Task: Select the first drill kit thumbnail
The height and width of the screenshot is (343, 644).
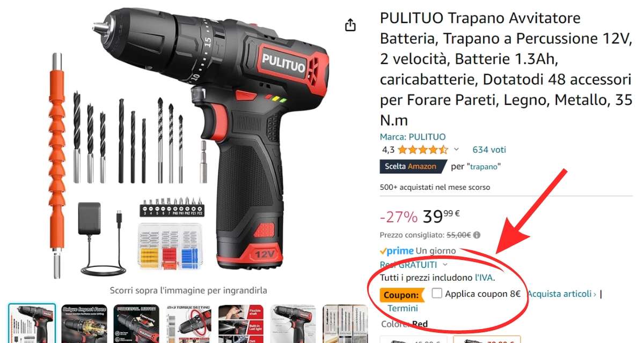Action: coord(32,324)
